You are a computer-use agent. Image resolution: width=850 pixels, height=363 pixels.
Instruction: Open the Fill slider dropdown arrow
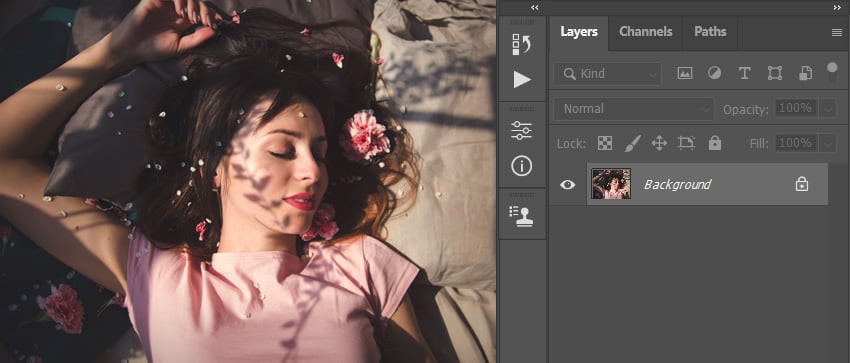(828, 144)
